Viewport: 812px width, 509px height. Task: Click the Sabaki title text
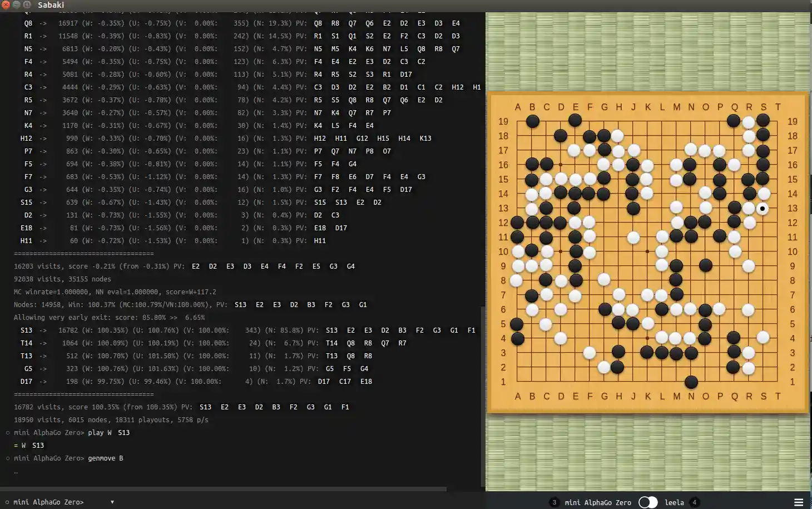click(x=51, y=4)
